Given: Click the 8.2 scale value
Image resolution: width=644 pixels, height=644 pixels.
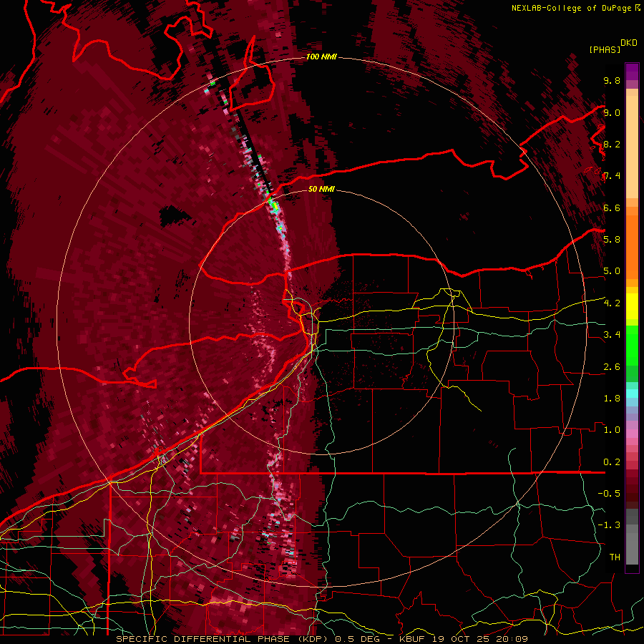Looking at the screenshot, I should point(612,144).
